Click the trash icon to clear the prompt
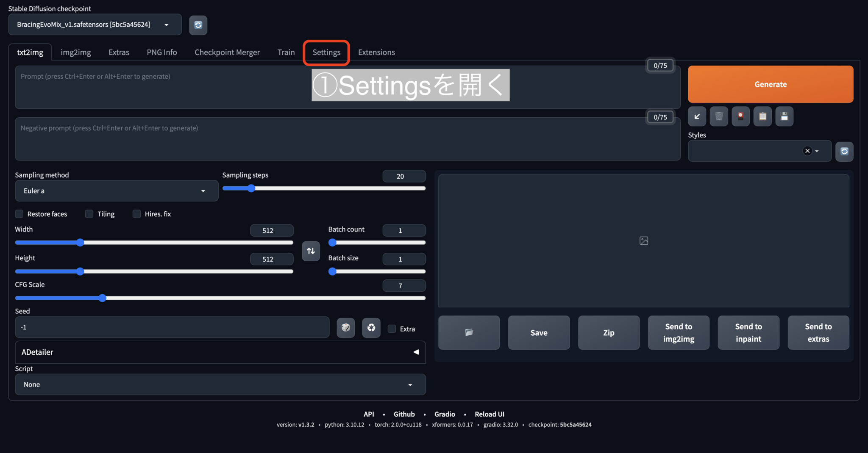 (x=718, y=116)
